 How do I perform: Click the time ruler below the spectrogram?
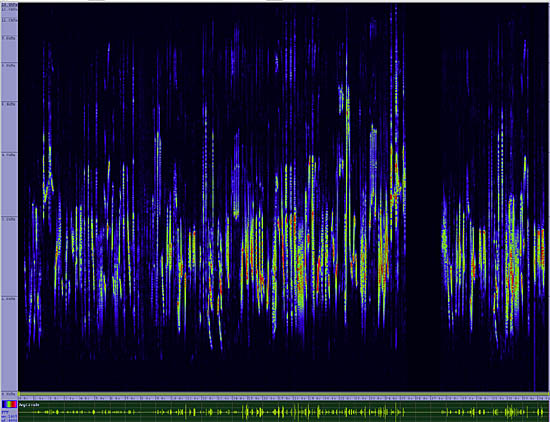pyautogui.click(x=284, y=398)
